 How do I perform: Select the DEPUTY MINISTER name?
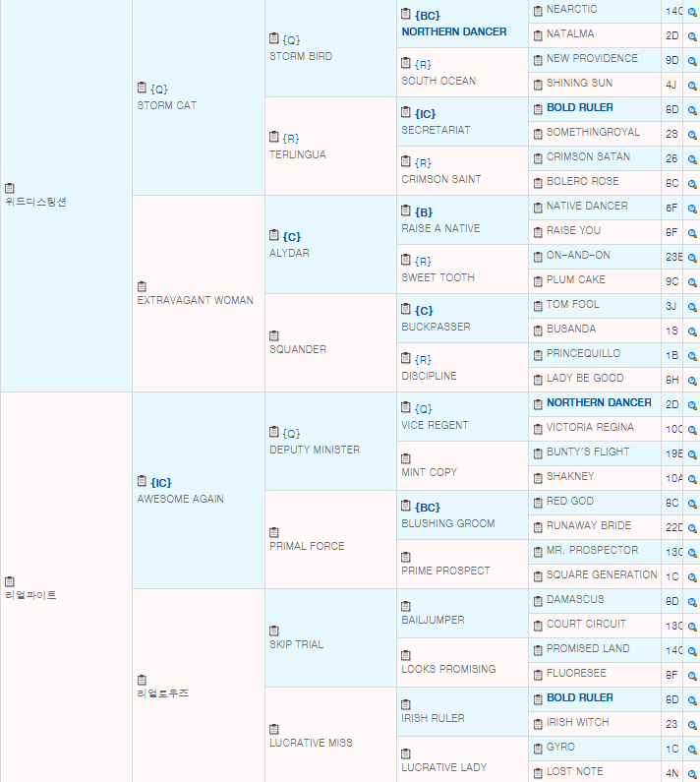(315, 450)
